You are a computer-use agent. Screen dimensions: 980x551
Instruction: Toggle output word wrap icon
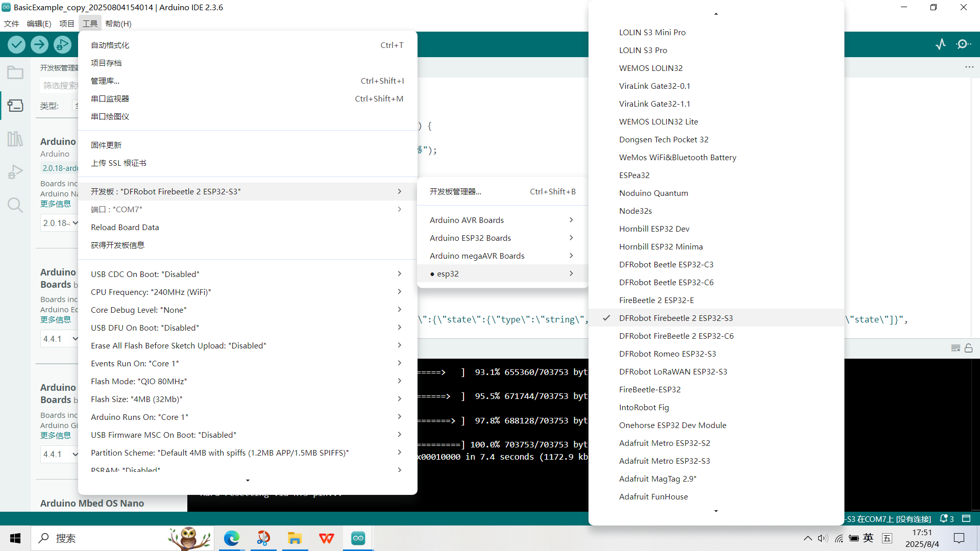coord(955,348)
